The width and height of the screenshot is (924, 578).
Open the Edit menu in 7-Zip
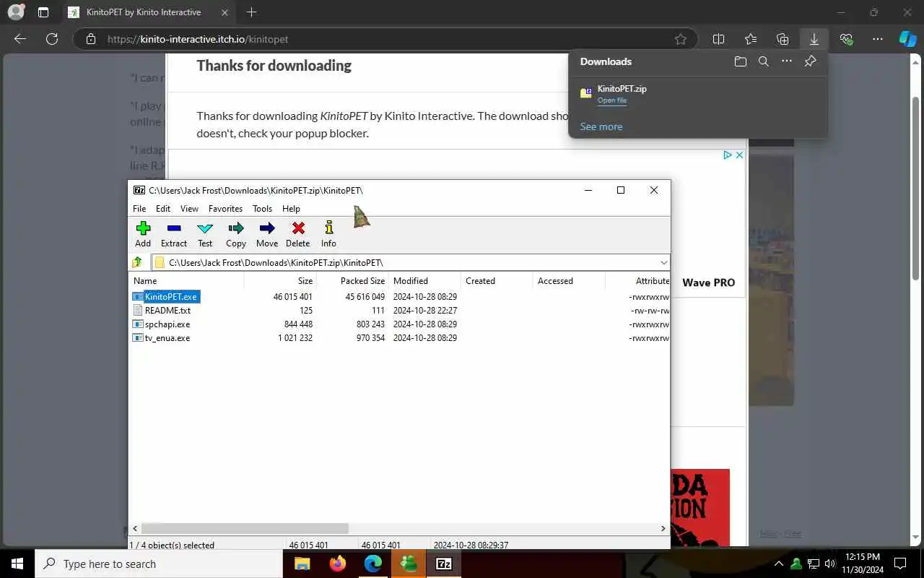coord(163,209)
